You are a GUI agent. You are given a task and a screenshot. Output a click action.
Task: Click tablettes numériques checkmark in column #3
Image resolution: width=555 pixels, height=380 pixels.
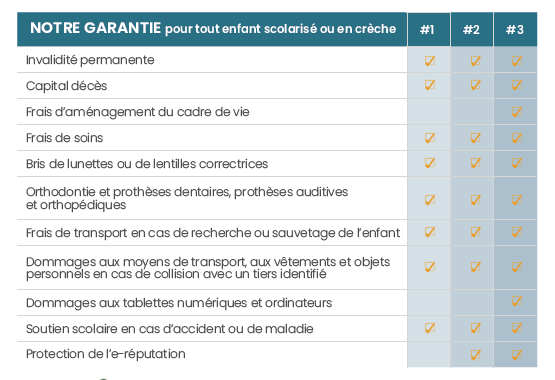(517, 301)
